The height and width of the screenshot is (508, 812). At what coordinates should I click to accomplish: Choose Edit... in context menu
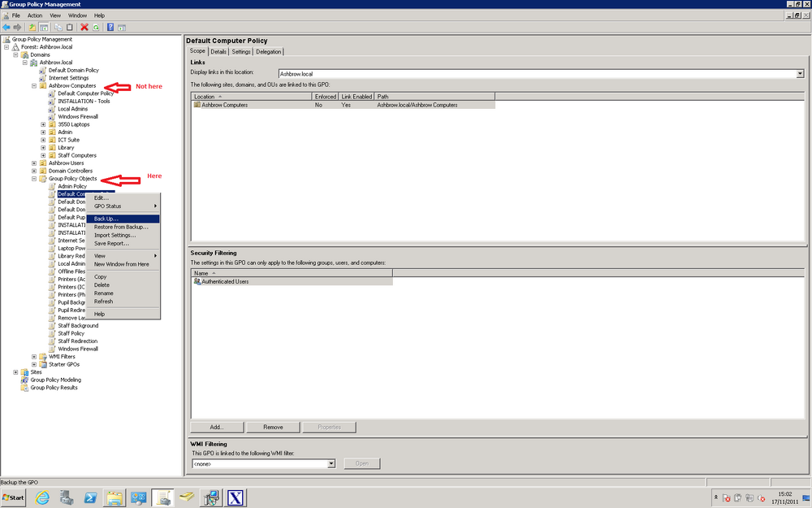click(123, 198)
